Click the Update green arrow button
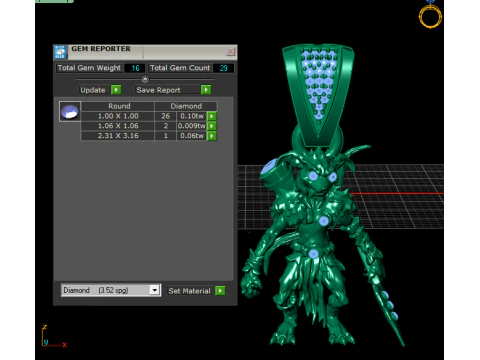480x360 pixels. (x=116, y=90)
